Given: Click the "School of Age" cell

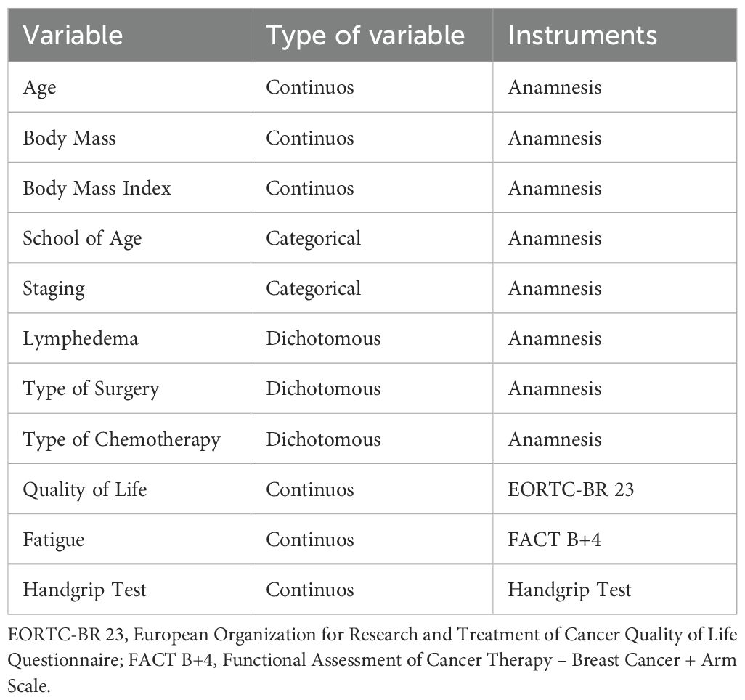Looking at the screenshot, I should [82, 238].
